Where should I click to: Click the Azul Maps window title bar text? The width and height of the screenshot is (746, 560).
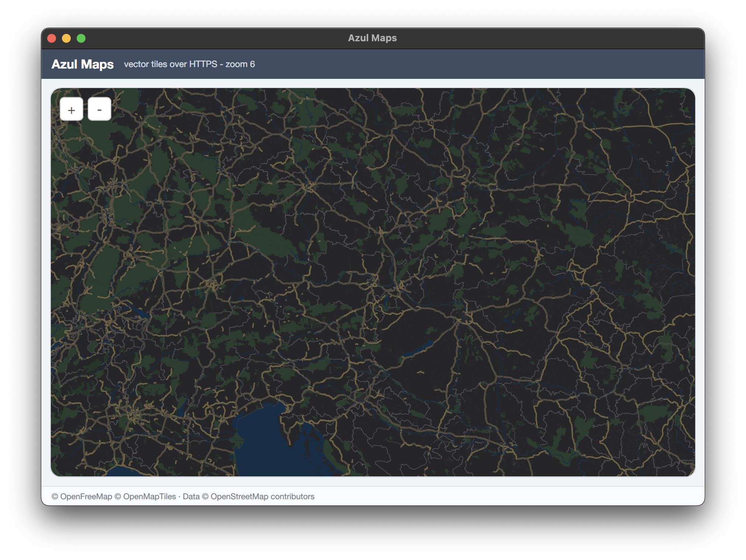[x=373, y=38]
